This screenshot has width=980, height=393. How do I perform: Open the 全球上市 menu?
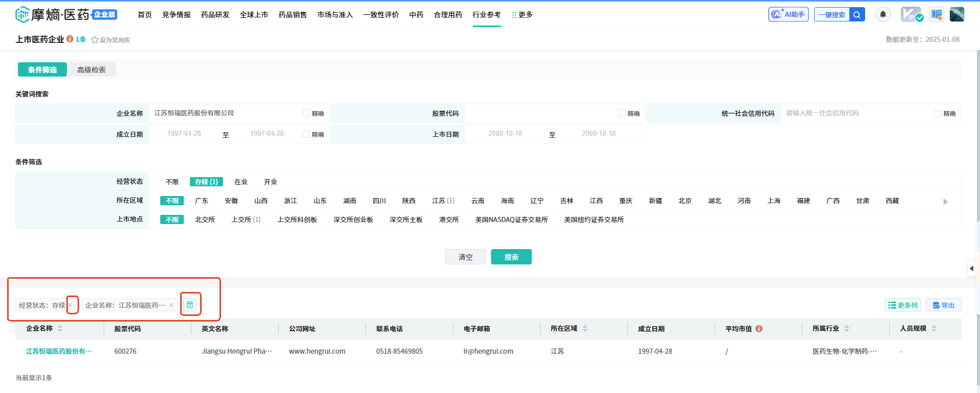click(x=254, y=15)
